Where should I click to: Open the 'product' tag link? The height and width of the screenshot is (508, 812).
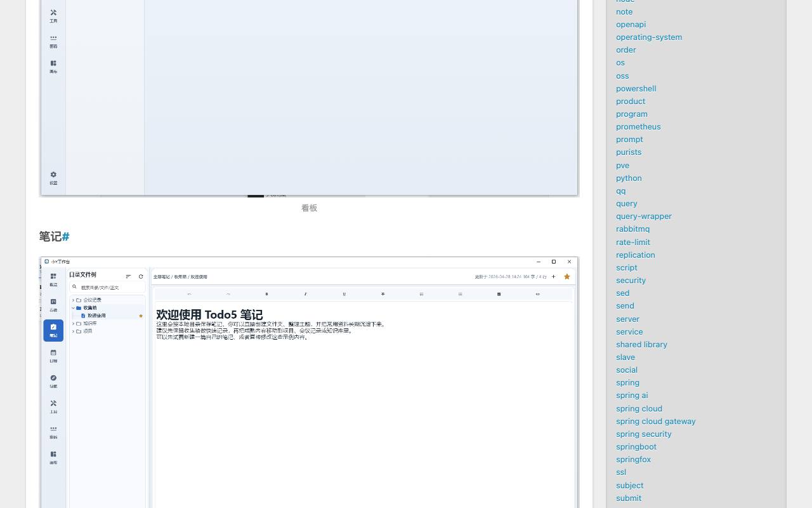(631, 101)
